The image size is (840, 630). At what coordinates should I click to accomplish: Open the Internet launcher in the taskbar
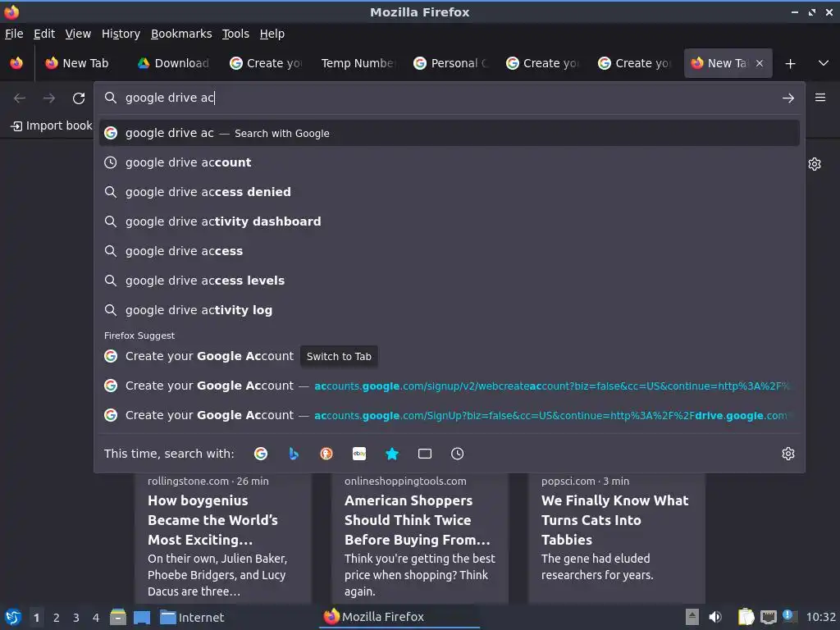192,618
